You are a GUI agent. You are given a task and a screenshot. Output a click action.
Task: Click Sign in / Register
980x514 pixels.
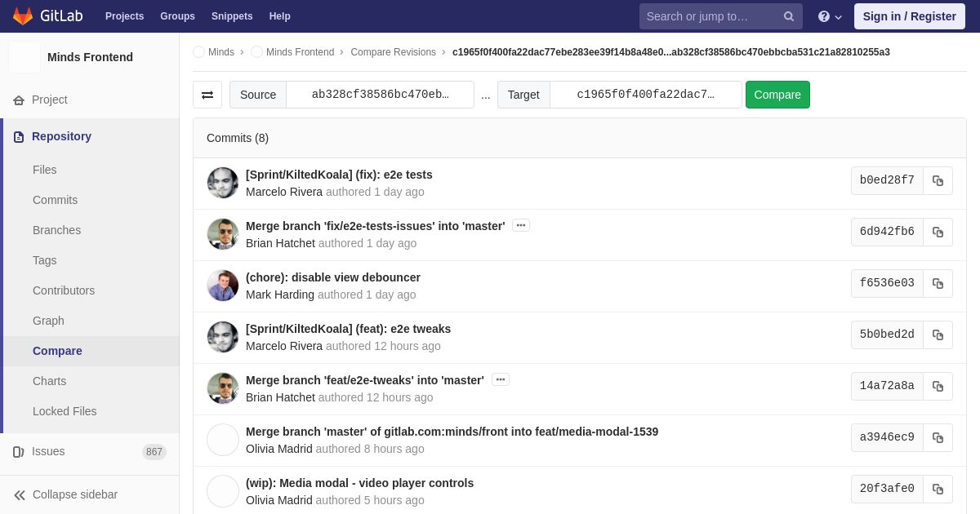coord(909,16)
